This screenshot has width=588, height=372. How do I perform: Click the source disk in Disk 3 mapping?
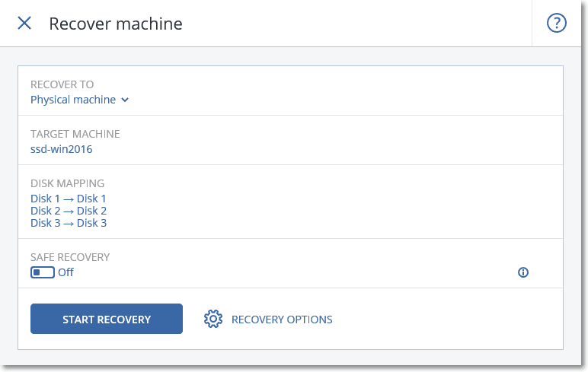(41, 223)
